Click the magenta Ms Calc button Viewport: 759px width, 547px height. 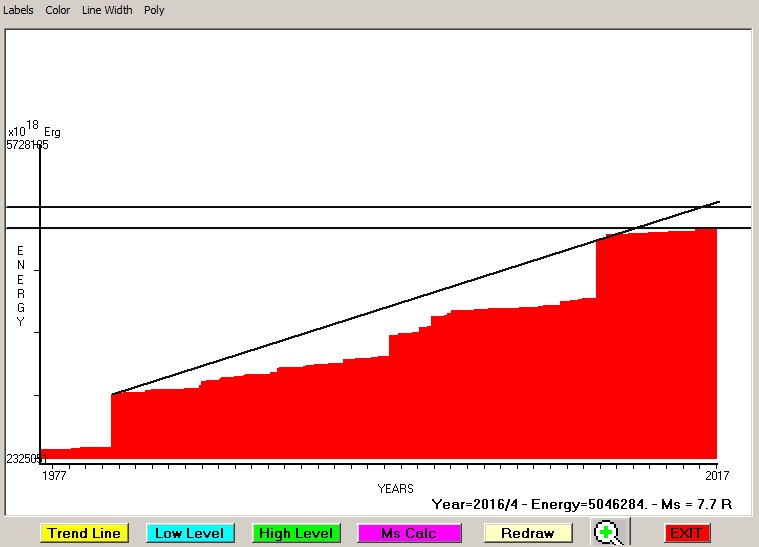point(409,533)
